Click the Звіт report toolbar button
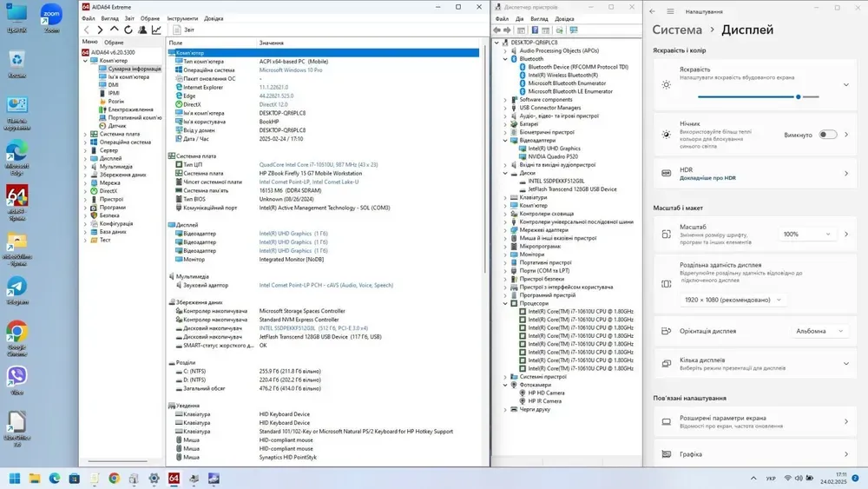Viewport: 868px width, 489px height. pyautogui.click(x=183, y=30)
